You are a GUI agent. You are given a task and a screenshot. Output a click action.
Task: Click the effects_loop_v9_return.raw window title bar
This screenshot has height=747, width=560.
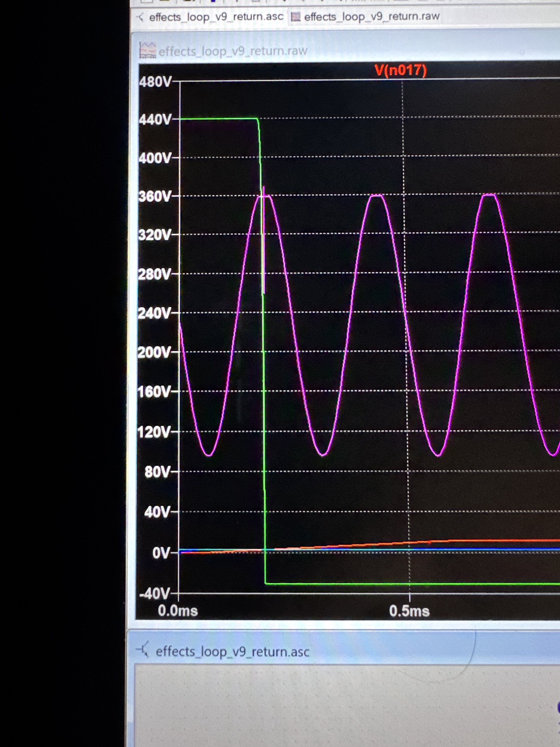coord(233,51)
